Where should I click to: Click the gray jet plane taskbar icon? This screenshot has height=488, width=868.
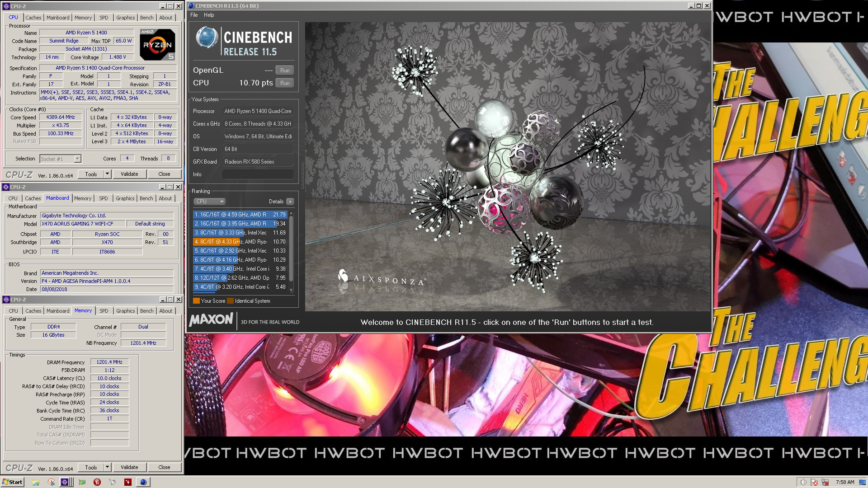(113, 482)
